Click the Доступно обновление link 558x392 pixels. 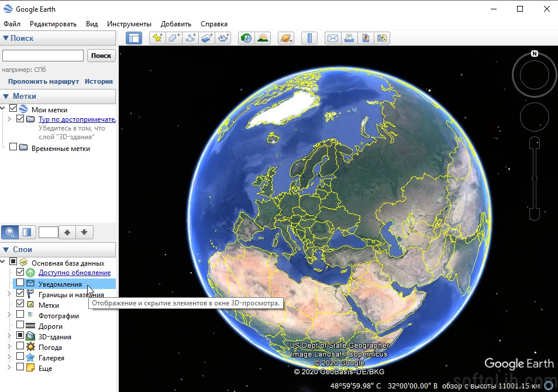pos(74,273)
